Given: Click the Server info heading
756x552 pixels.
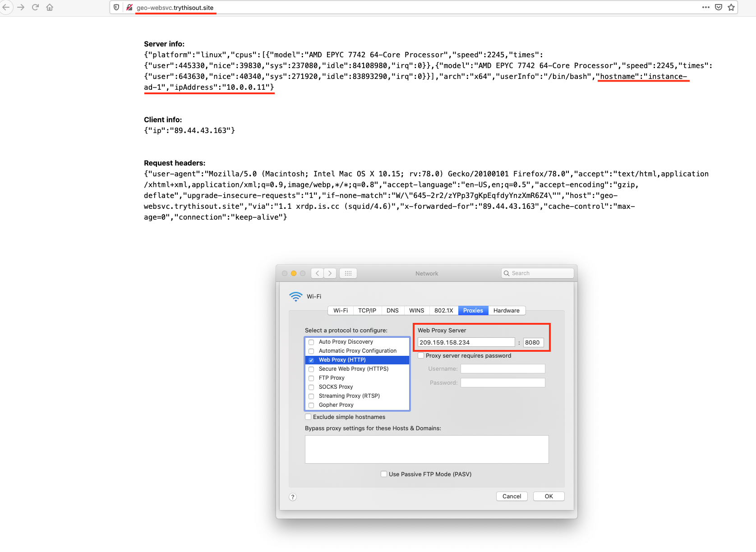Looking at the screenshot, I should tap(164, 44).
